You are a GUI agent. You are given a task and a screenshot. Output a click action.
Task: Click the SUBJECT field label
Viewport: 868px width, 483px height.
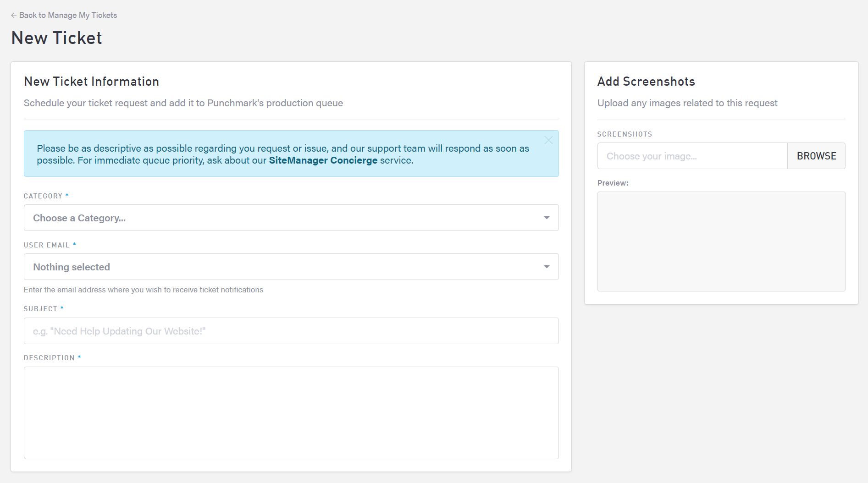tap(40, 309)
